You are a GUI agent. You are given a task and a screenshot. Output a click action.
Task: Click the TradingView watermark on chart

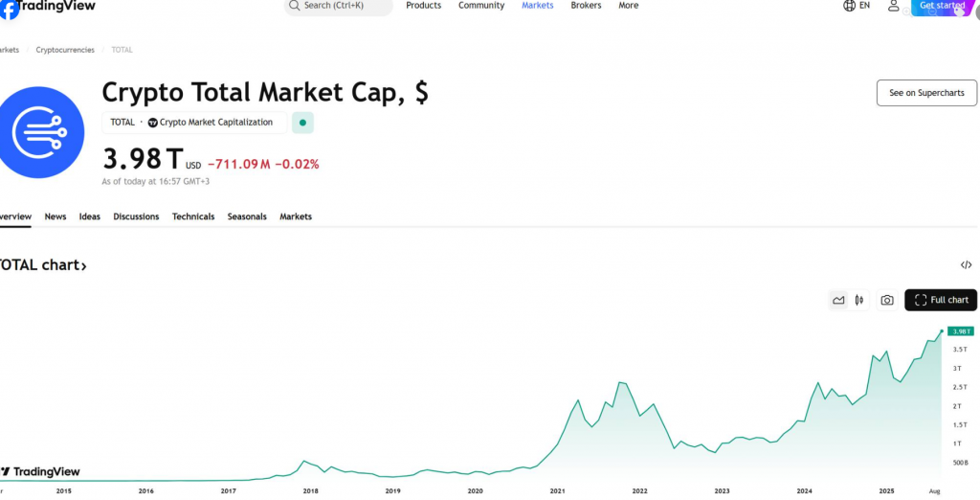click(x=40, y=471)
